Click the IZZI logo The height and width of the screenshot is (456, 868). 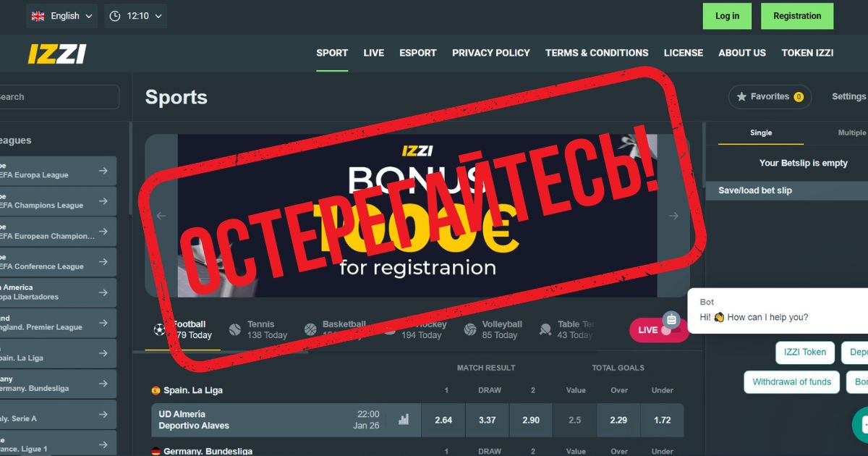(x=57, y=53)
